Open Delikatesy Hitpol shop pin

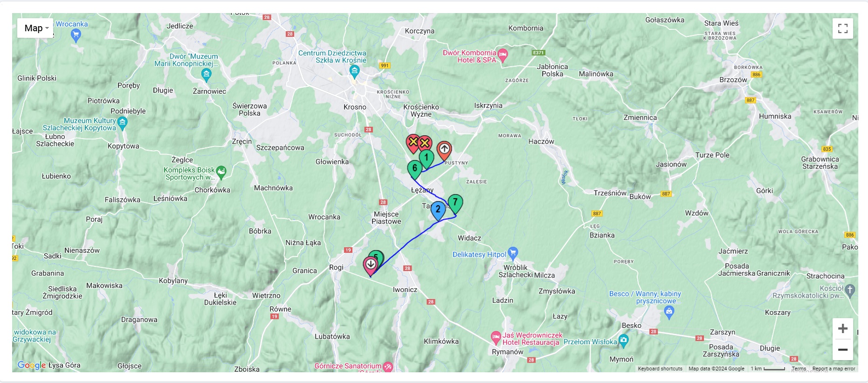pos(513,253)
